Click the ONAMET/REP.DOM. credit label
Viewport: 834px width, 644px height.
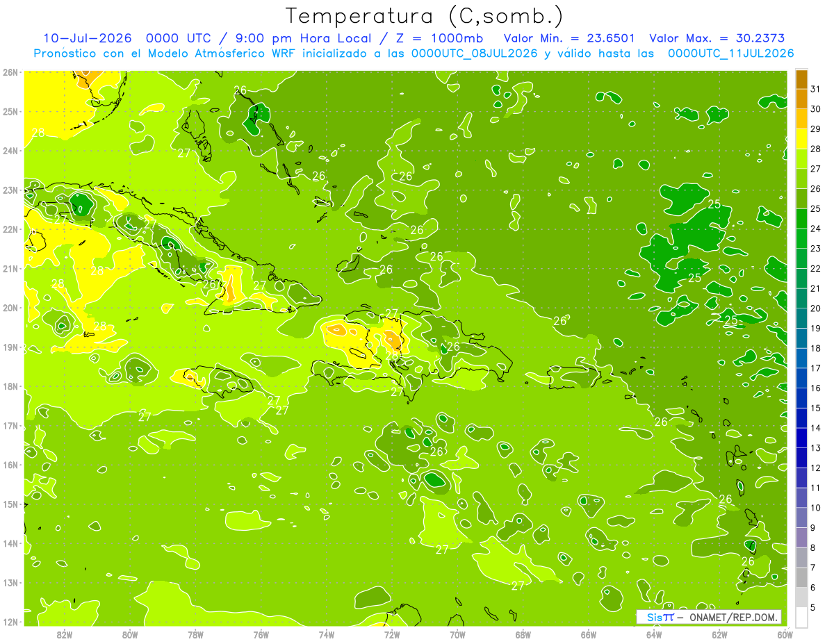click(733, 617)
